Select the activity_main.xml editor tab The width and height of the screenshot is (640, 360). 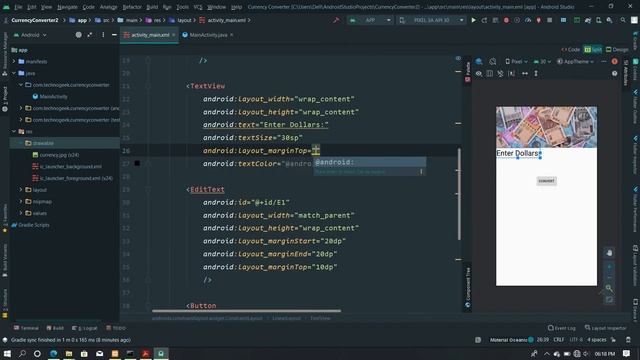150,35
